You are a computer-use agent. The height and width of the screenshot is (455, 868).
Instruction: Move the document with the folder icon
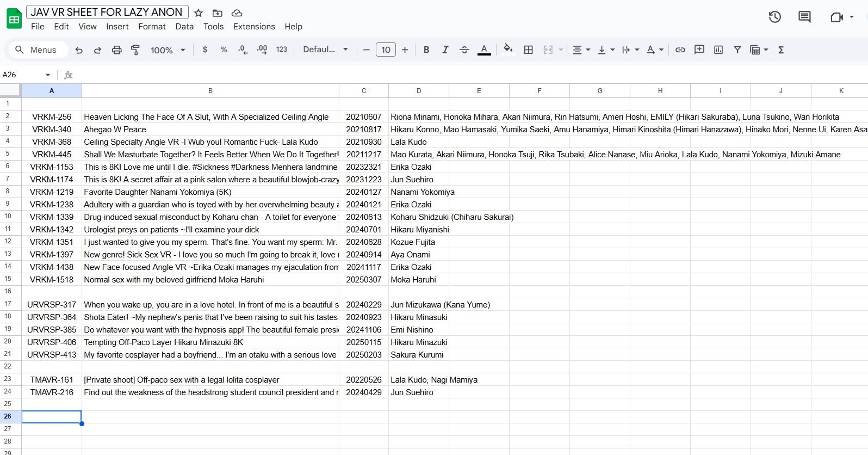click(218, 13)
